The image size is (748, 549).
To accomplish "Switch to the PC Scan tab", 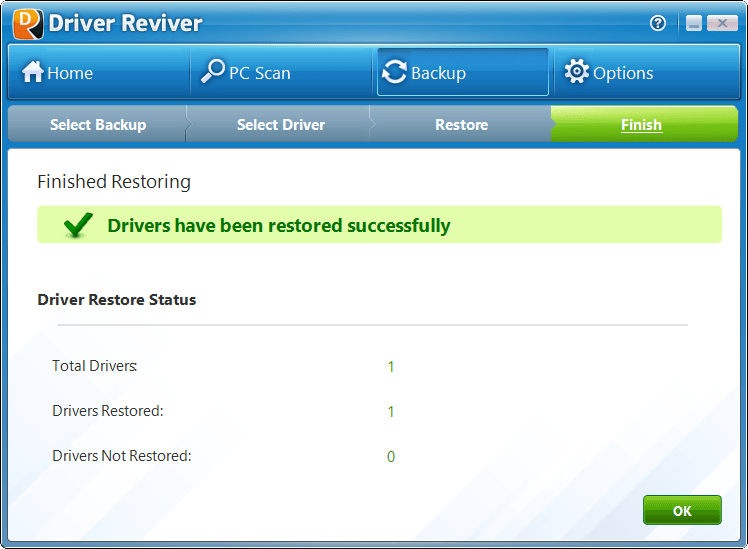I will click(281, 72).
